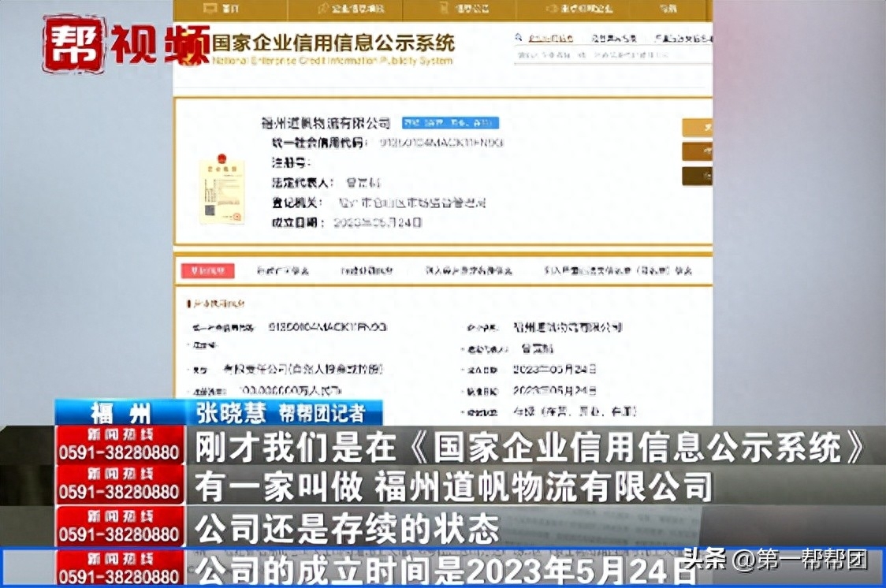Click the monitor icon beside 首页

click(x=210, y=9)
